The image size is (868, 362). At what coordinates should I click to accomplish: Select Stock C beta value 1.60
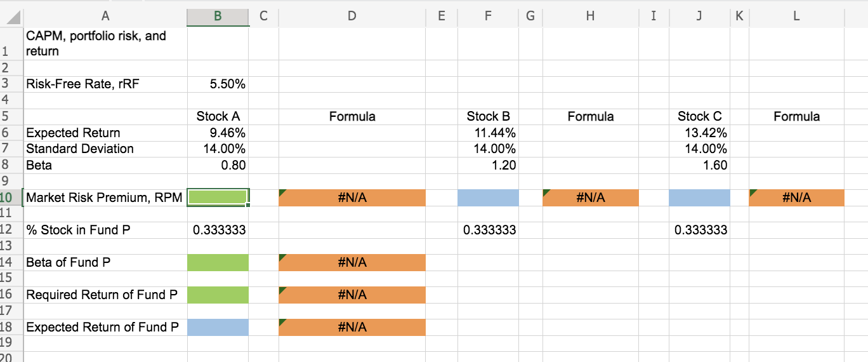click(699, 165)
